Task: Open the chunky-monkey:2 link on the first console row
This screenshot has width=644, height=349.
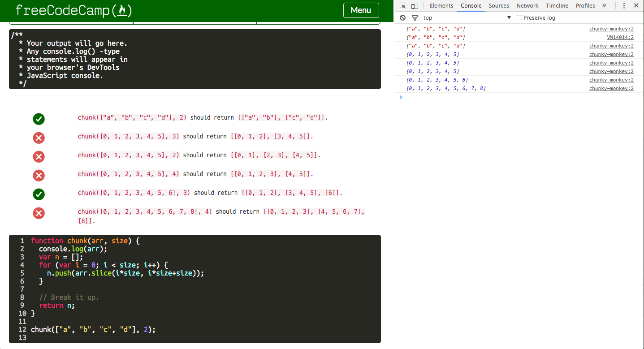Action: point(611,29)
